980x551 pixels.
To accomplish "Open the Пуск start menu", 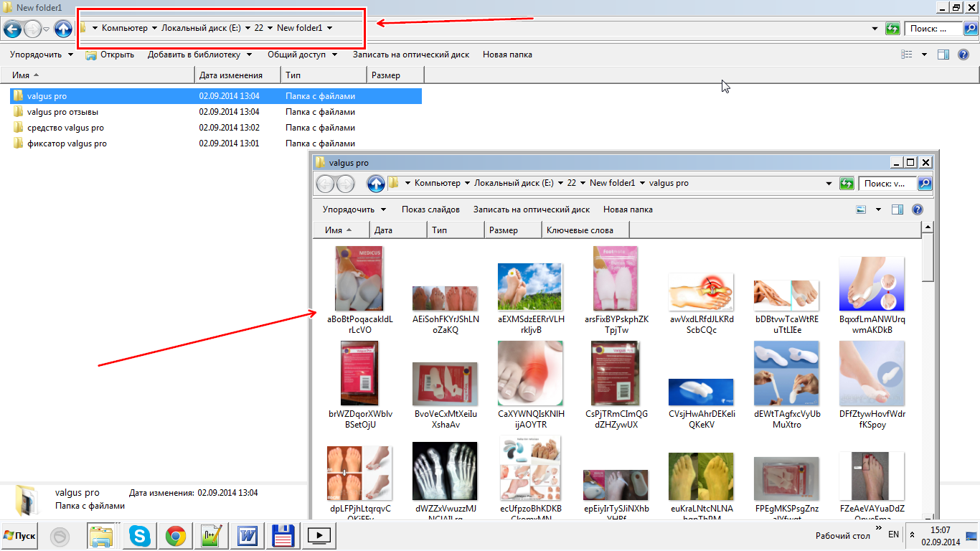I will 20,536.
